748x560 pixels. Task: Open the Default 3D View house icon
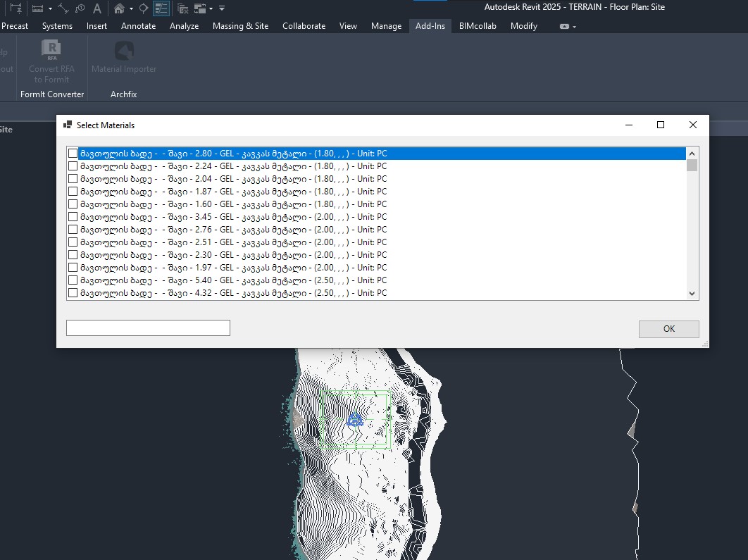[x=119, y=8]
